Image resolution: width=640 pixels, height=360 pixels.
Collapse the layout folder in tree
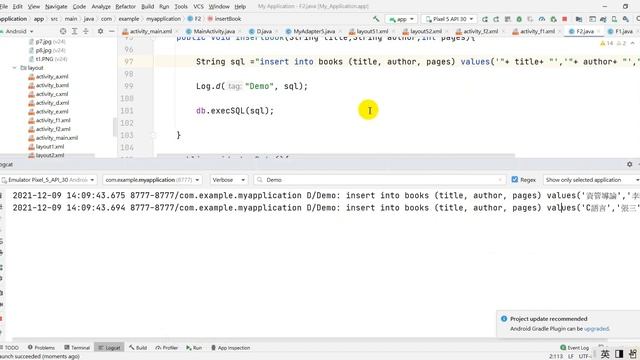15,68
